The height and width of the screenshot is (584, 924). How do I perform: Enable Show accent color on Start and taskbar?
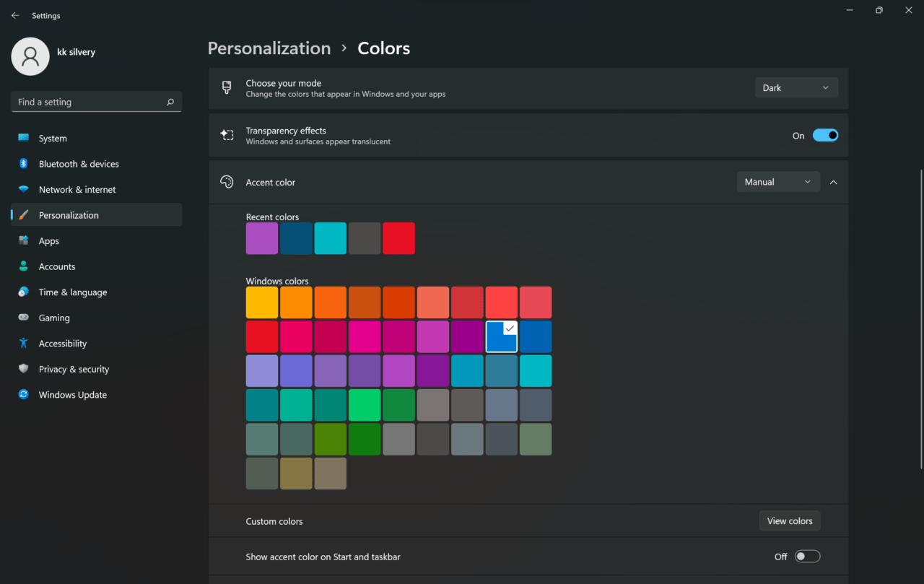(807, 556)
